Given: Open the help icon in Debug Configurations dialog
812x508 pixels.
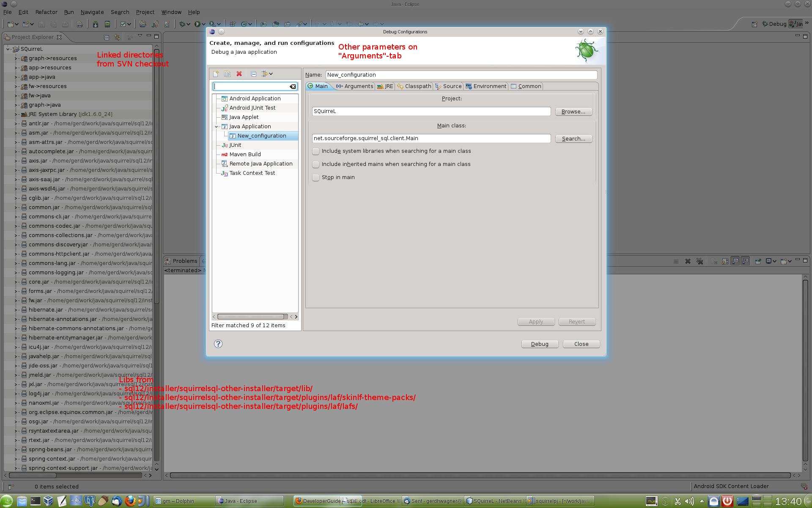Looking at the screenshot, I should (x=218, y=344).
